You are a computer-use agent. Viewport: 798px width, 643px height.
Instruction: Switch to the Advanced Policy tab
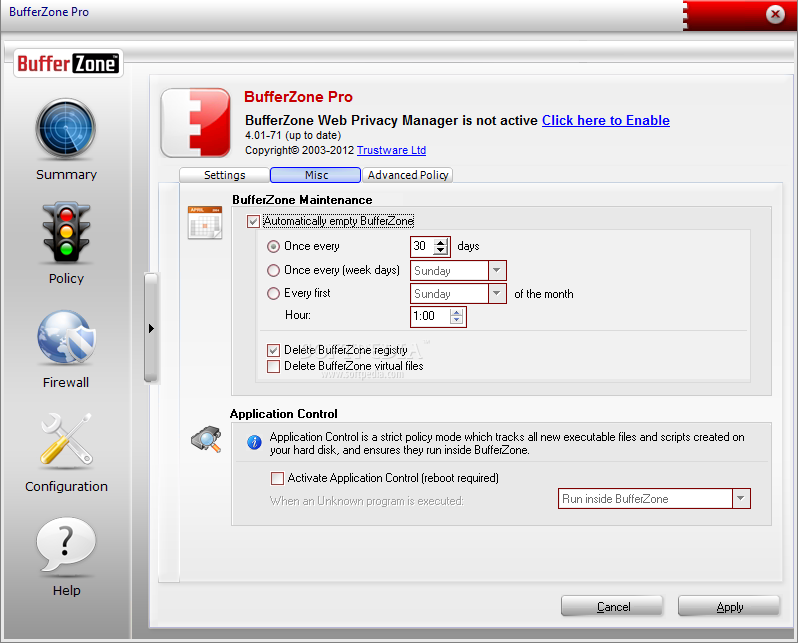[408, 175]
